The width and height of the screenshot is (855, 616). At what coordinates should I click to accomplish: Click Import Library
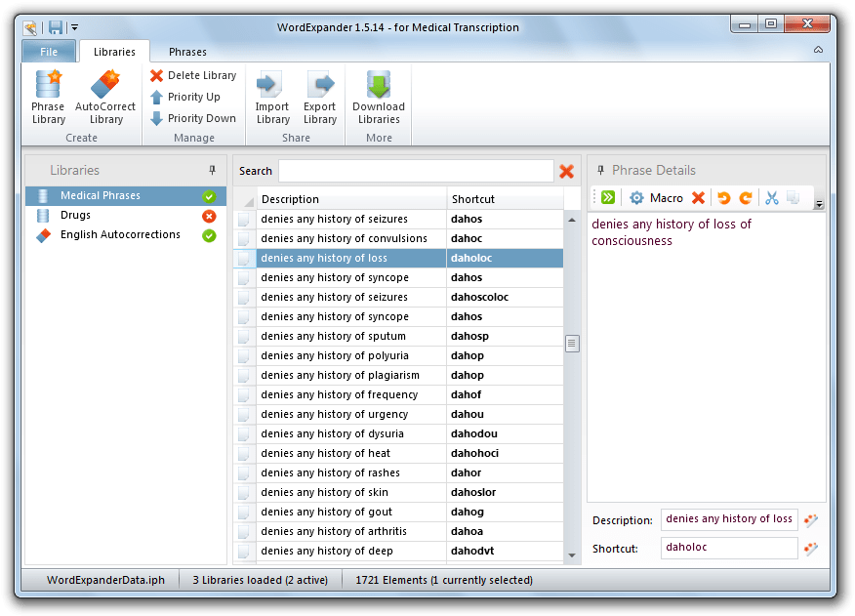tap(272, 98)
